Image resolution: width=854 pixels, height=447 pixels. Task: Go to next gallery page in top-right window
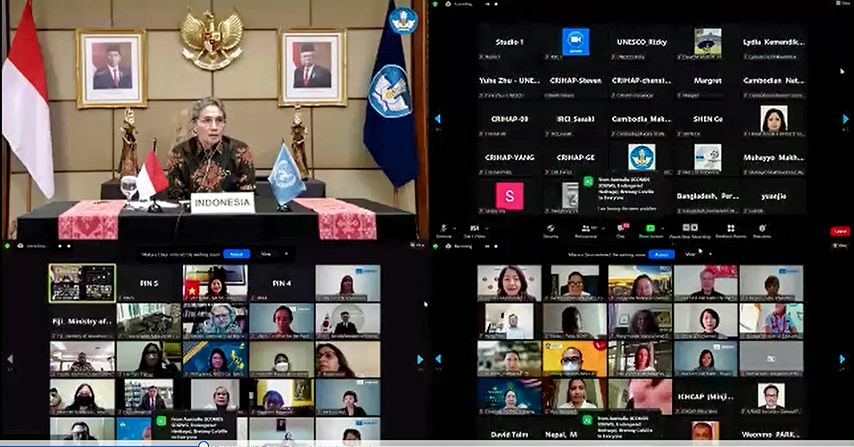pyautogui.click(x=844, y=118)
